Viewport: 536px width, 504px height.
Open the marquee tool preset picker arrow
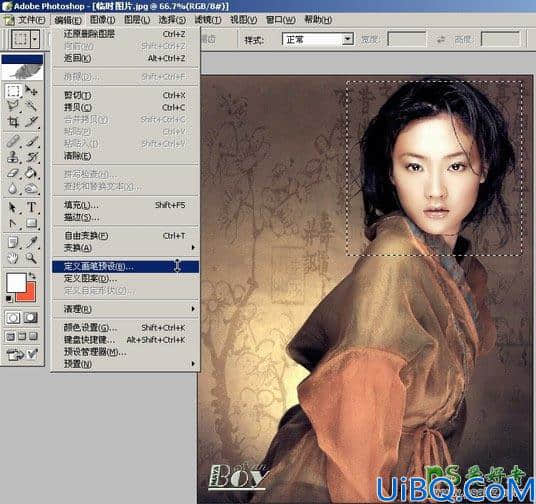(x=35, y=39)
